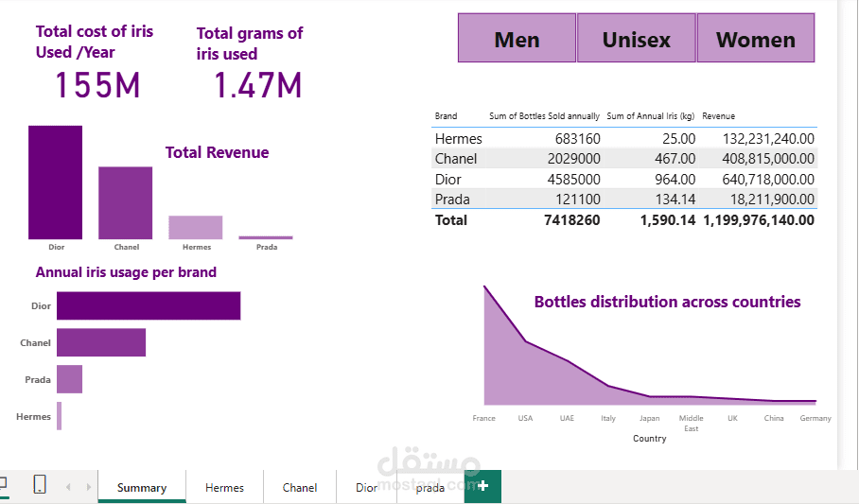Click the 4585000 bottles sold cell
Image resolution: width=859 pixels, height=504 pixels.
click(573, 179)
